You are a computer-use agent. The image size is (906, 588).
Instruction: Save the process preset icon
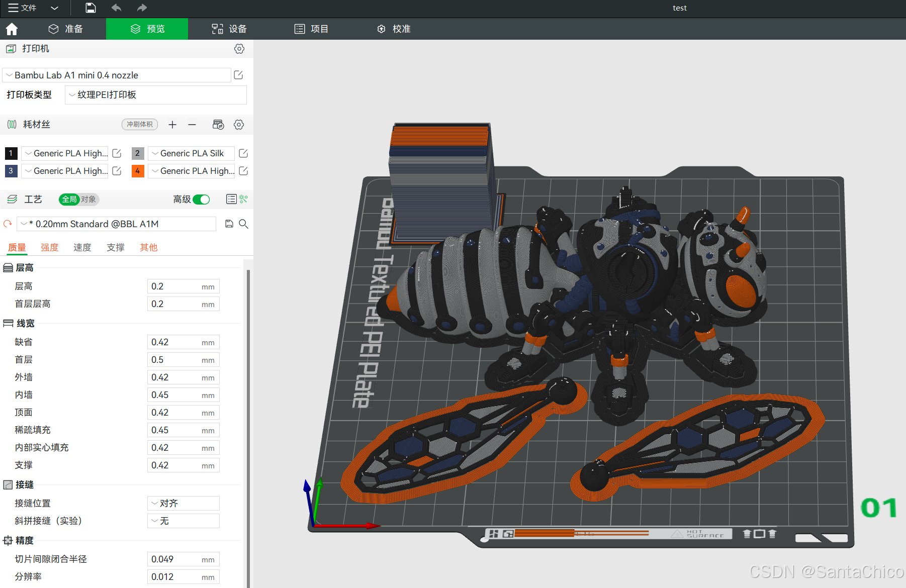point(229,224)
